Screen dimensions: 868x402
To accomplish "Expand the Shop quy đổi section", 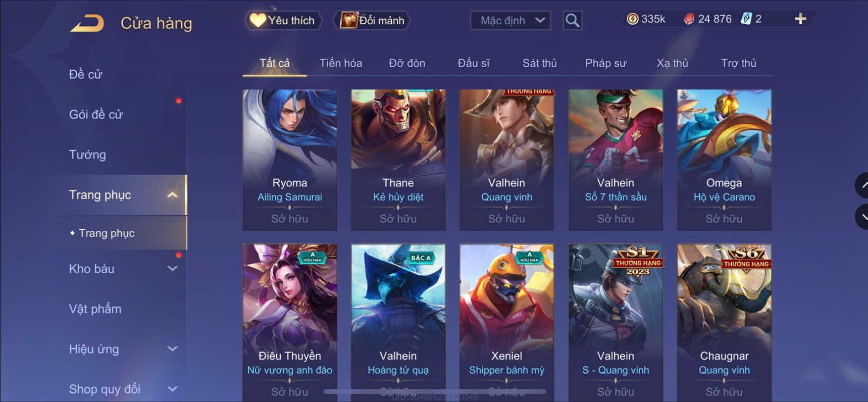I will (x=172, y=389).
